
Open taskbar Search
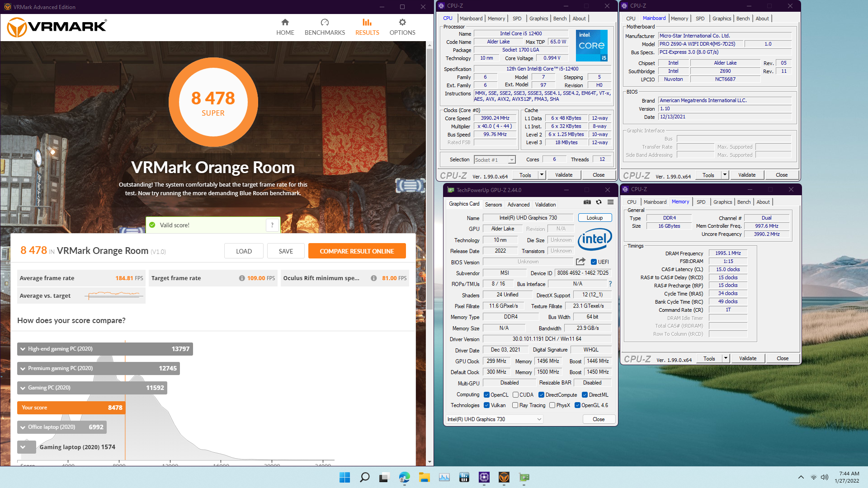point(364,477)
